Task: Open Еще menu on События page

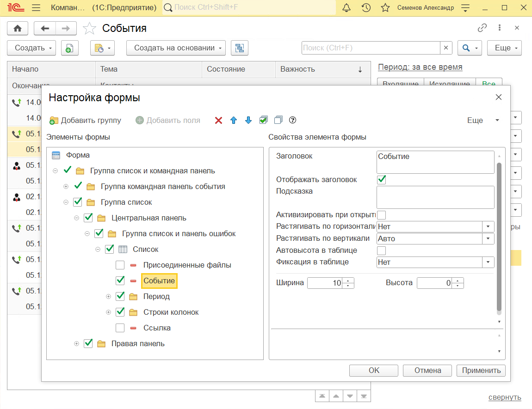Action: tap(504, 48)
